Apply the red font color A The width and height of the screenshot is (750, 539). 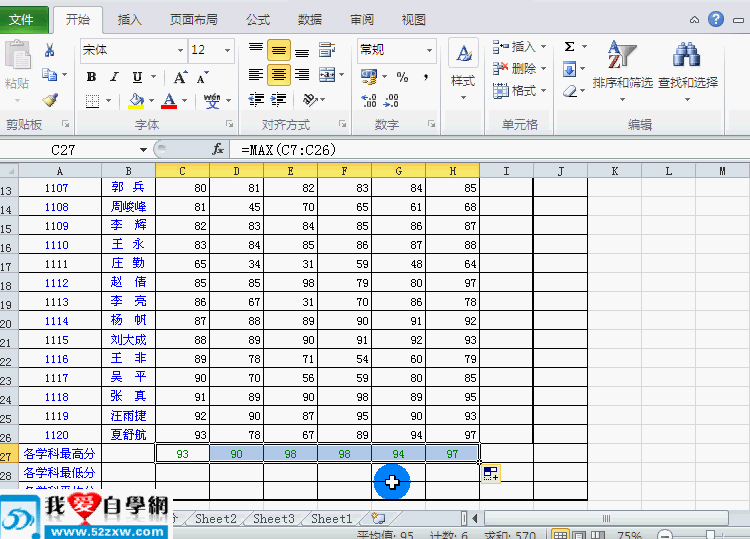pos(169,100)
